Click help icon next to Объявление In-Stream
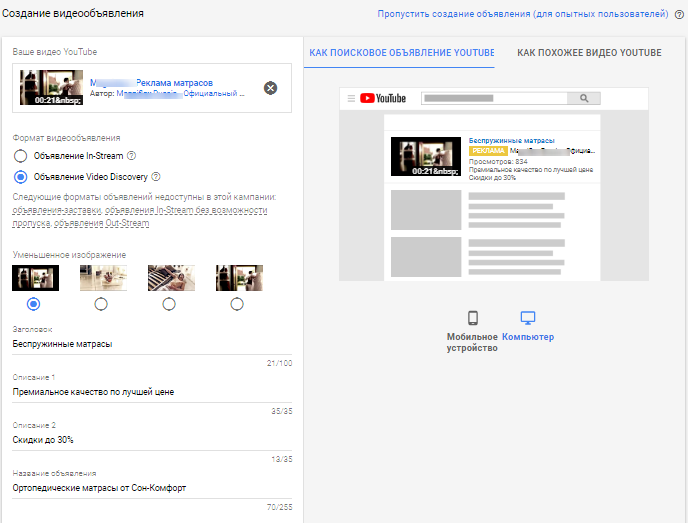The image size is (688, 523). click(x=132, y=155)
